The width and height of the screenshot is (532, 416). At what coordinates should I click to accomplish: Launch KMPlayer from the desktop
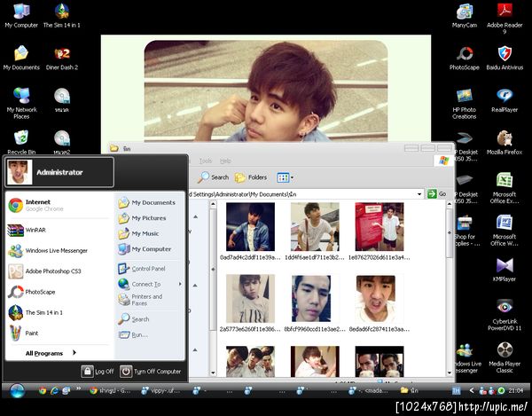(x=505, y=270)
